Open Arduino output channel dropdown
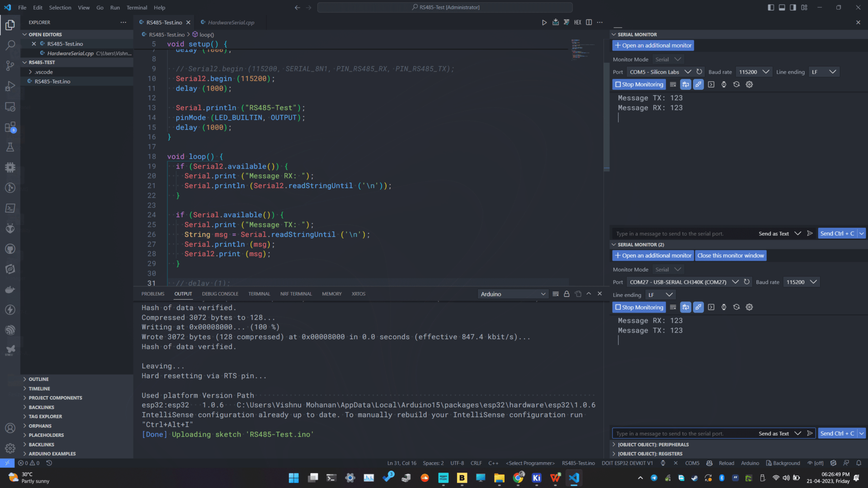 pos(513,294)
